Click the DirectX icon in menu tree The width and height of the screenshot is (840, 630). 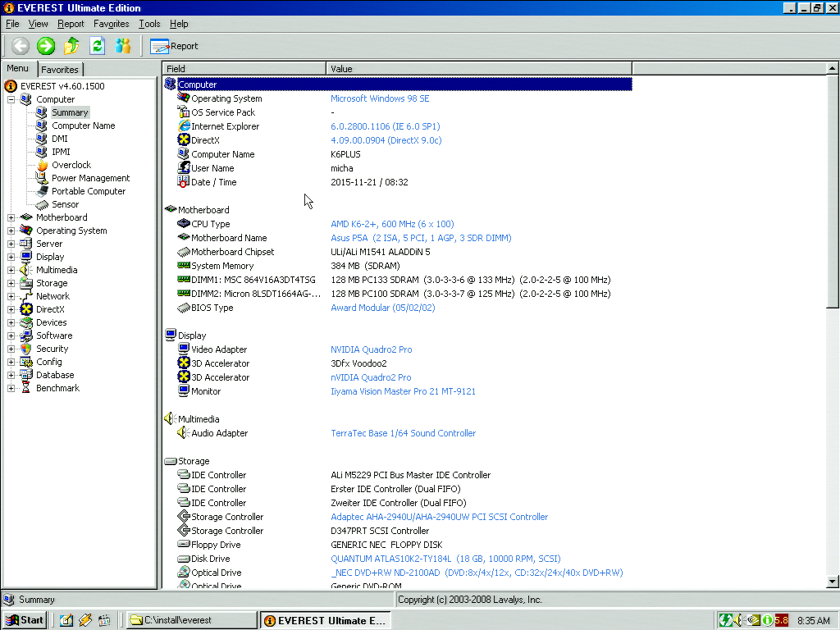pyautogui.click(x=25, y=309)
